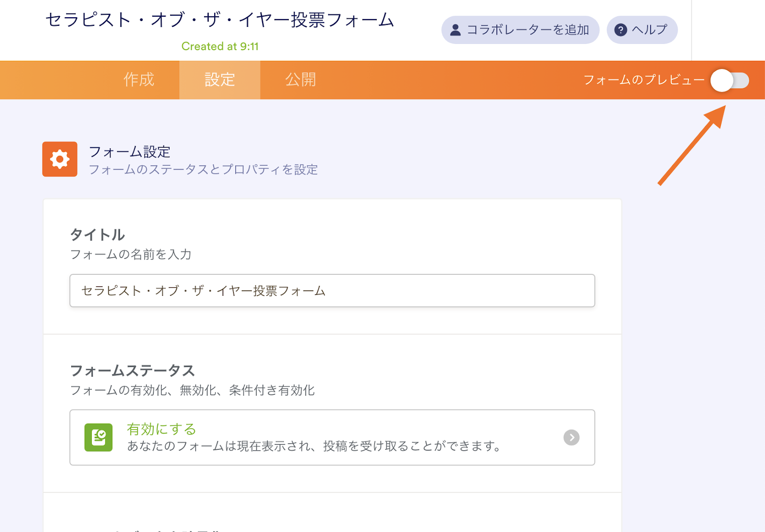
Task: Expand form status options with the chevron arrow
Action: coord(571,437)
